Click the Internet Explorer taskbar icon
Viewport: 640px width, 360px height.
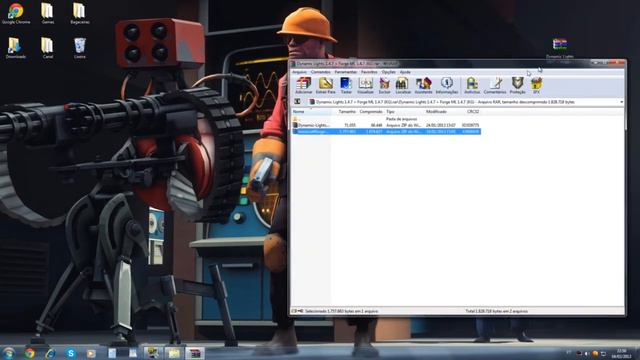pos(50,353)
